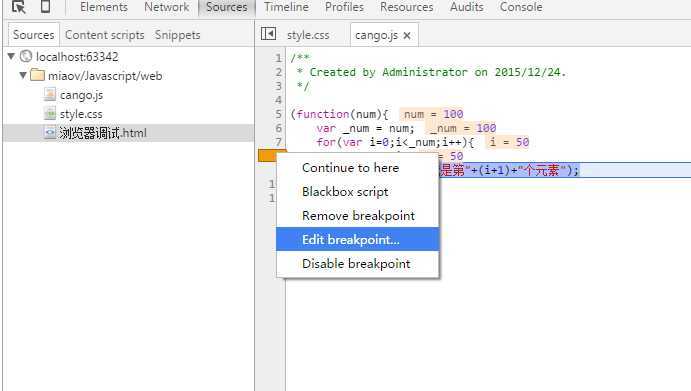This screenshot has width=691, height=391.
Task: Click the highlighted line ending with 个元素
Action: (509, 170)
